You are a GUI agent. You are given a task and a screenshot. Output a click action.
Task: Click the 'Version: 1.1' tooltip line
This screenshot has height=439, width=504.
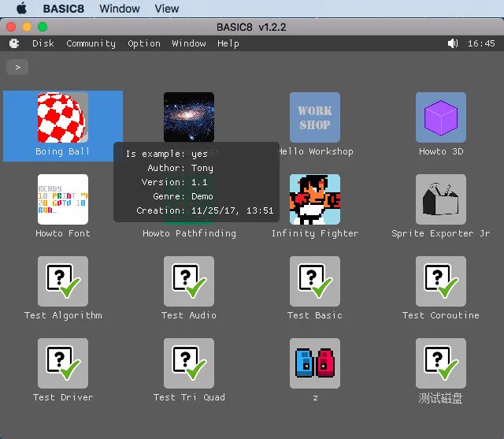pyautogui.click(x=175, y=182)
